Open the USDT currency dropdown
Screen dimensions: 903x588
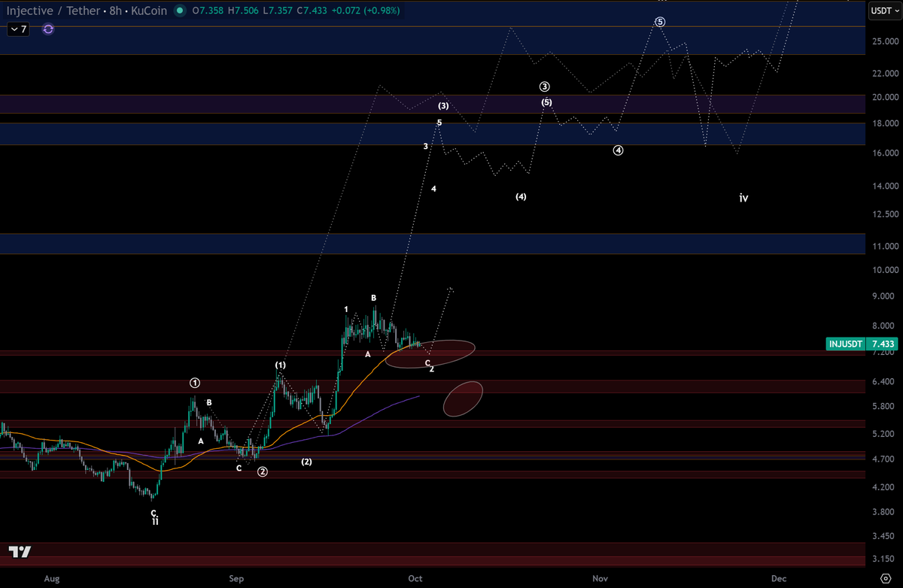(x=883, y=11)
